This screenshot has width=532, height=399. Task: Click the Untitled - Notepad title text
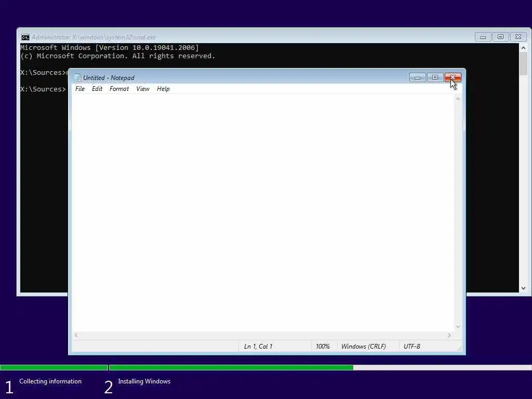[x=109, y=78]
